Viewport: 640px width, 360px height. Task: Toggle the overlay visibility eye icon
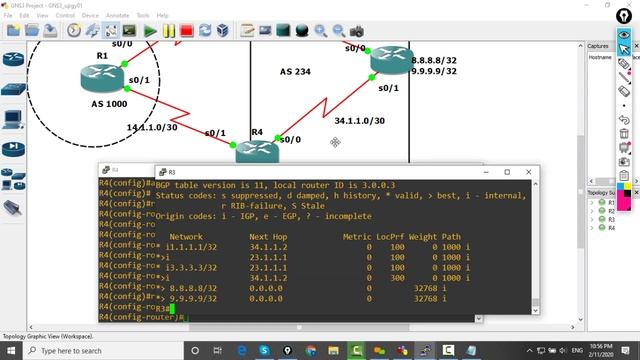click(x=624, y=35)
